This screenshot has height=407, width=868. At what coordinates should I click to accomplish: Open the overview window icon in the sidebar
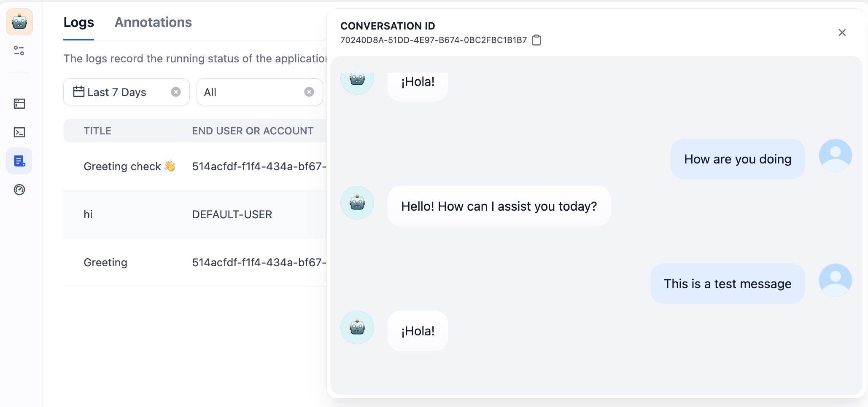tap(19, 104)
